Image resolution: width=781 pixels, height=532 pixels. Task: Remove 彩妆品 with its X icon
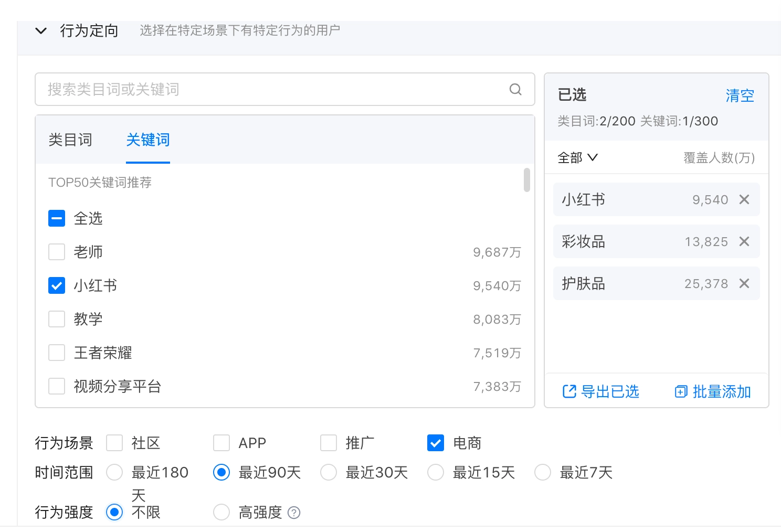coord(744,241)
